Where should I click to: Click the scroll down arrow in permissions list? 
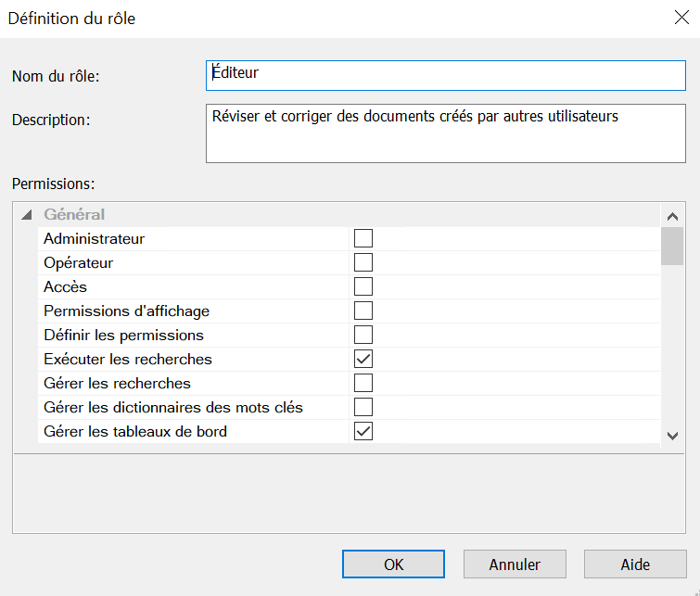pos(672,436)
